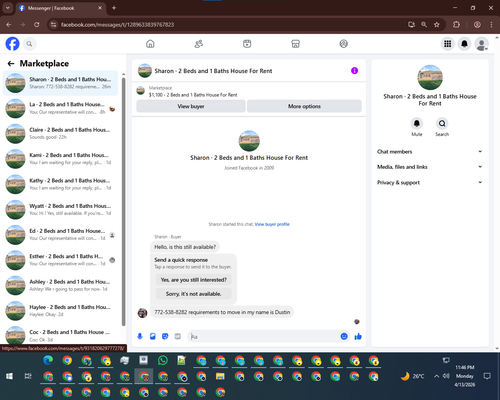500x400 pixels.
Task: Select 'Yes, are you still interested?' quick reply
Action: click(194, 280)
